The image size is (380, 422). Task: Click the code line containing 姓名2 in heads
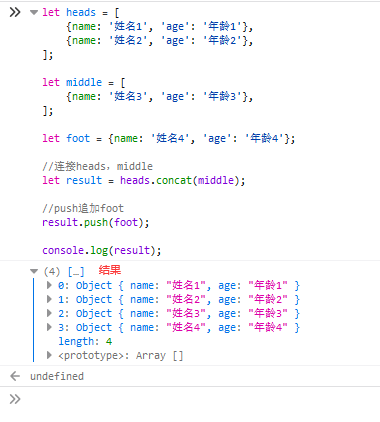160,41
